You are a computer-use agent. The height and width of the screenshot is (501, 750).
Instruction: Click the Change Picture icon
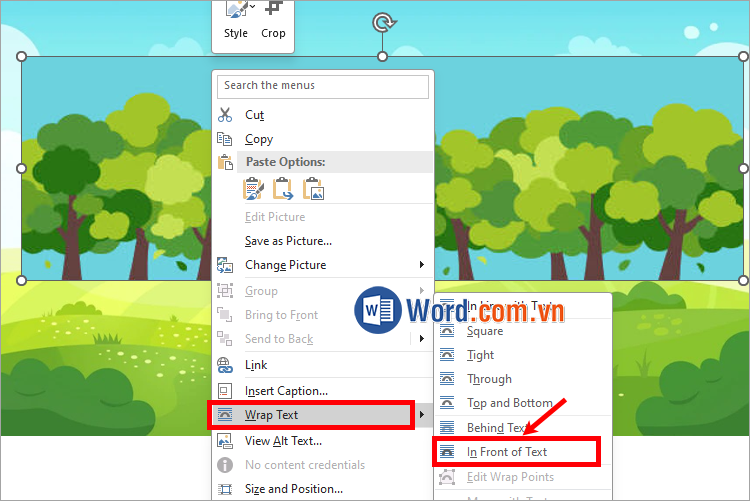(225, 265)
